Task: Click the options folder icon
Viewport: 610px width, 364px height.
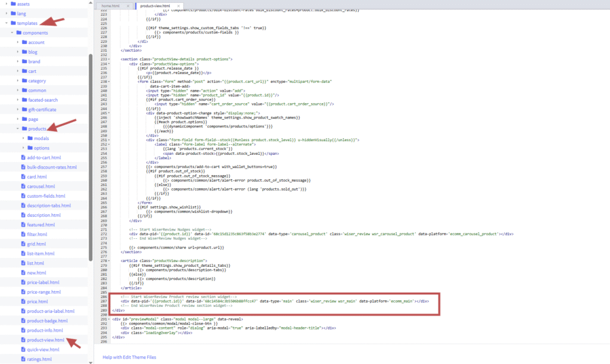Action: (29, 148)
